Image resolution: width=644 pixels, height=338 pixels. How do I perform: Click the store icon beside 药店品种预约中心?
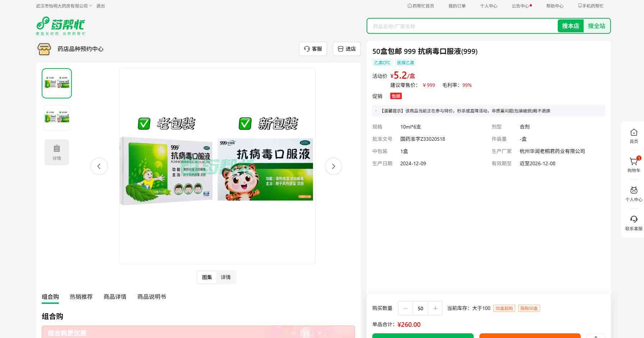[44, 49]
